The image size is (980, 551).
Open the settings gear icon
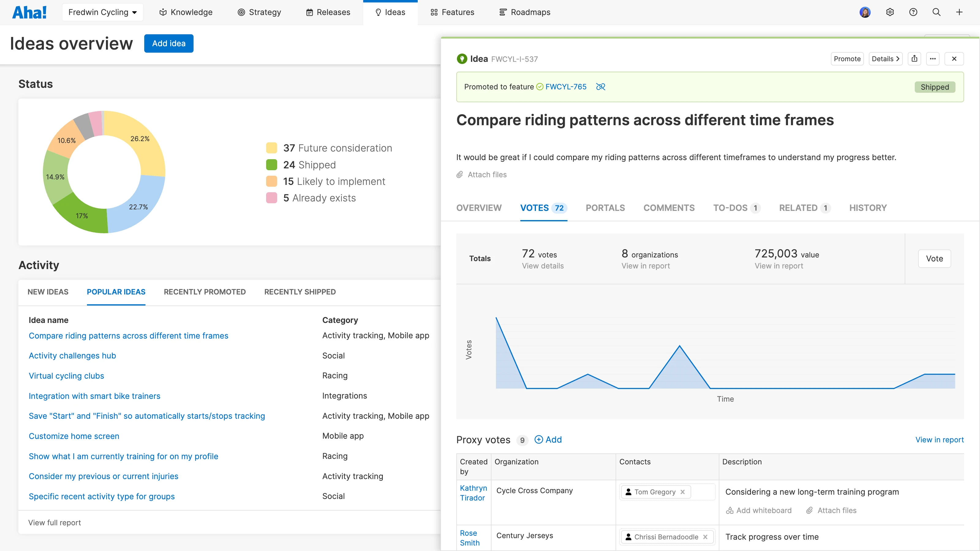pyautogui.click(x=890, y=12)
